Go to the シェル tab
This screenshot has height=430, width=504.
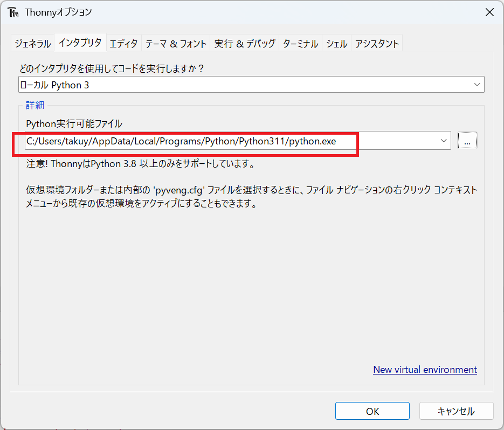pyautogui.click(x=337, y=44)
